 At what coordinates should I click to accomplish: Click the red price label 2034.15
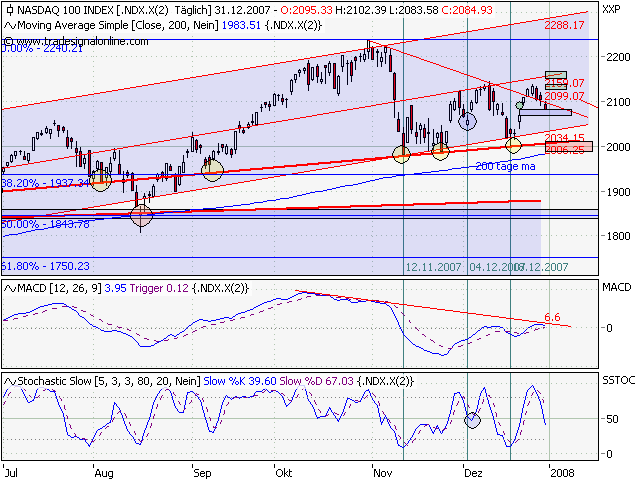564,138
